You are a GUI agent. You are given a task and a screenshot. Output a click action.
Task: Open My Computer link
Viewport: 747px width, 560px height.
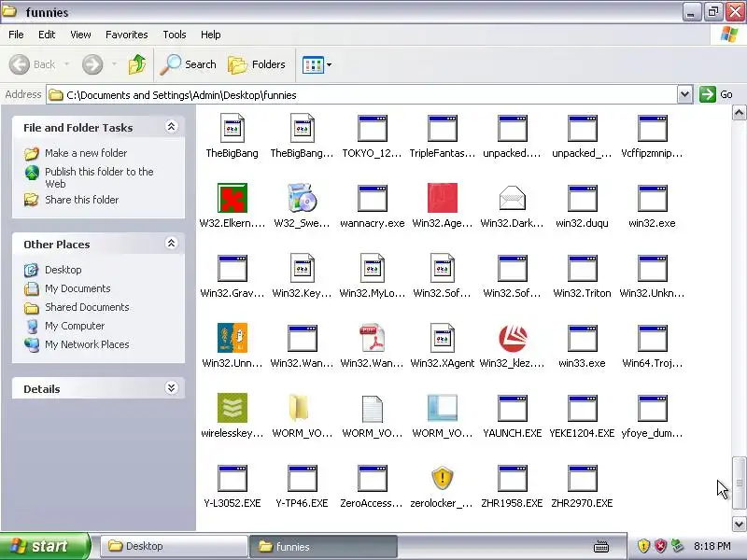coord(75,326)
